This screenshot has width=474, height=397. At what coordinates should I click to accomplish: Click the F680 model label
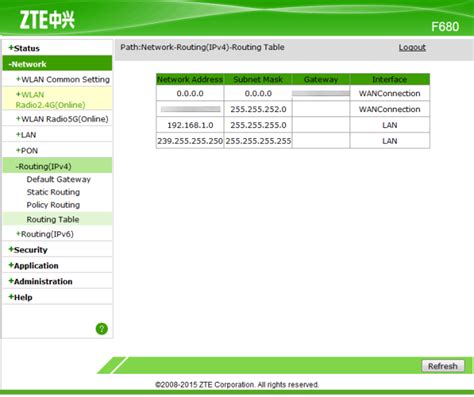point(445,26)
